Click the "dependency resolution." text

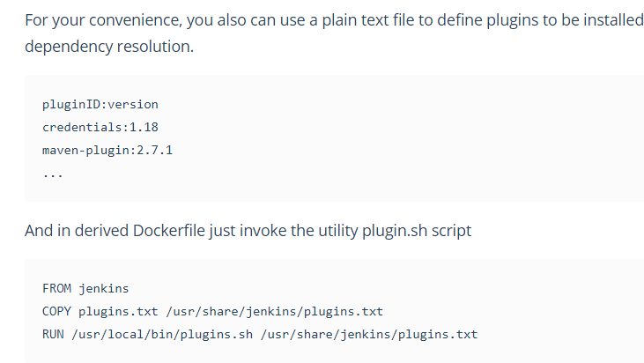(x=108, y=46)
